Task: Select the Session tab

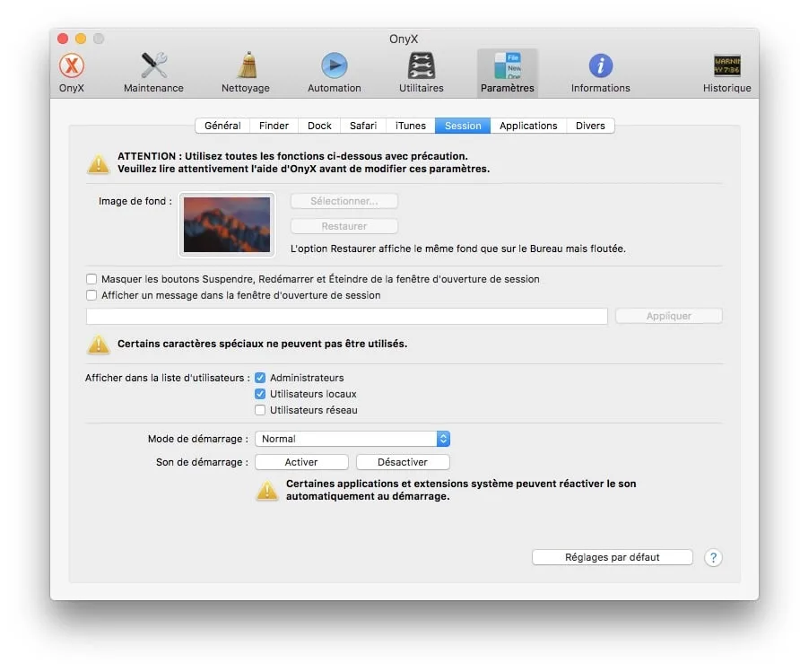Action: click(463, 126)
